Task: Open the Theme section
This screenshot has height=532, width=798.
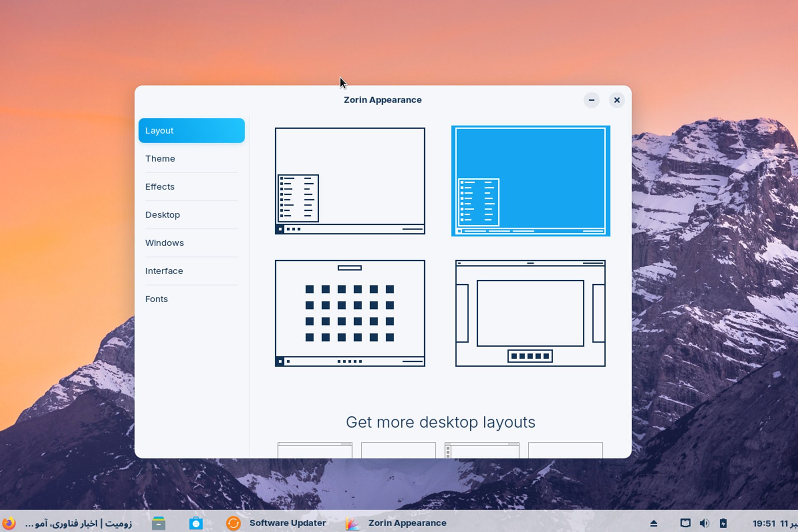Action: [192, 158]
